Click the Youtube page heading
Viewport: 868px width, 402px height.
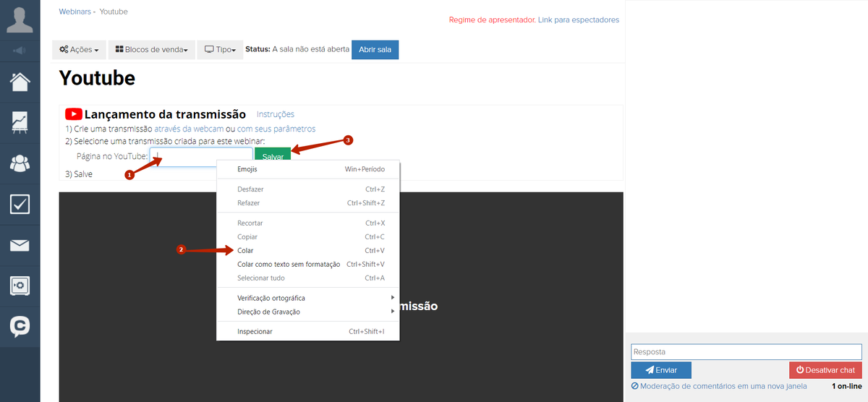[x=97, y=78]
